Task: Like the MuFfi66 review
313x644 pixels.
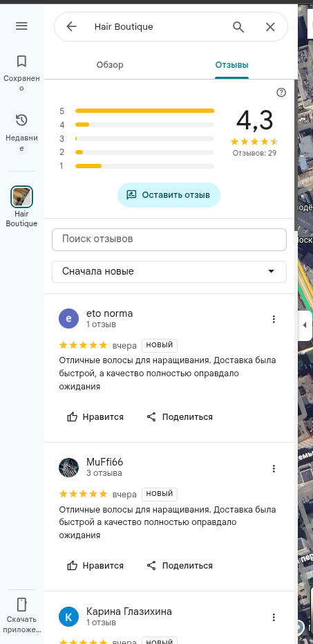Action: 95,566
